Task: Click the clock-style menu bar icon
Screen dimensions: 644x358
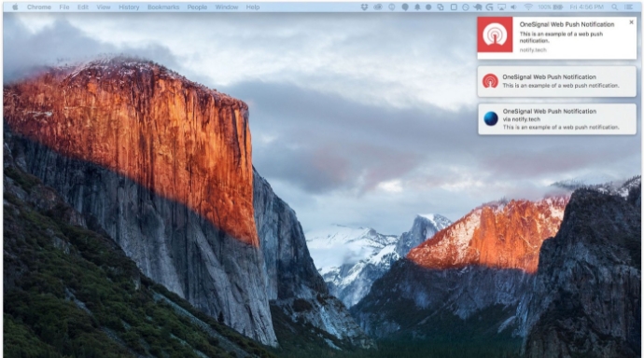Action: pyautogui.click(x=466, y=7)
